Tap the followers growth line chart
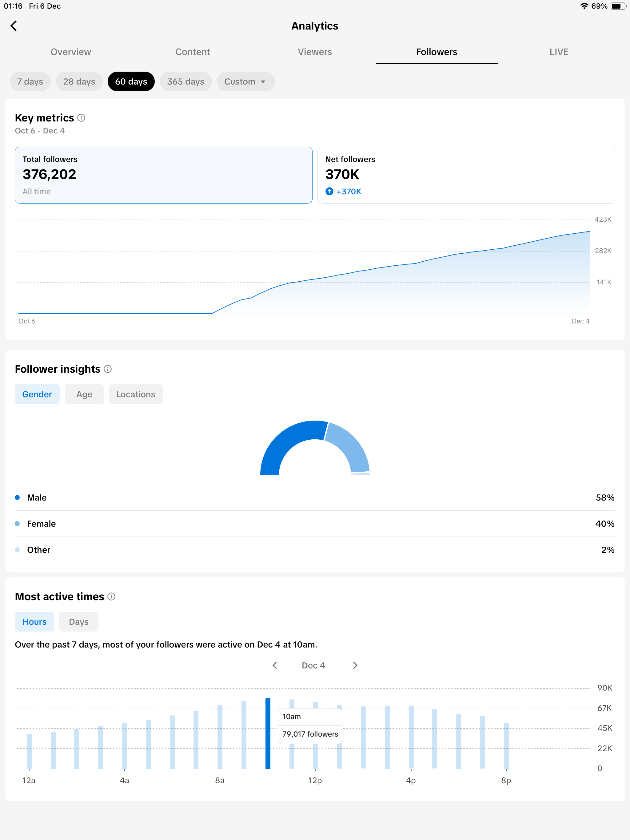630x840 pixels. 304,271
